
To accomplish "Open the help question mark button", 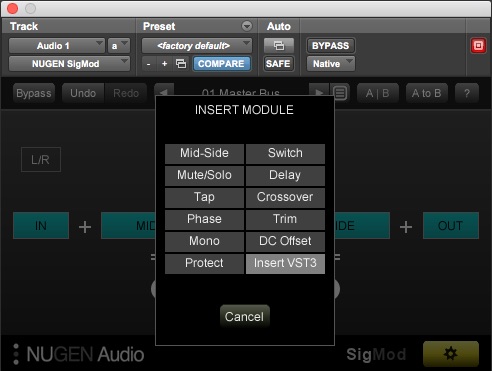I will 467,93.
